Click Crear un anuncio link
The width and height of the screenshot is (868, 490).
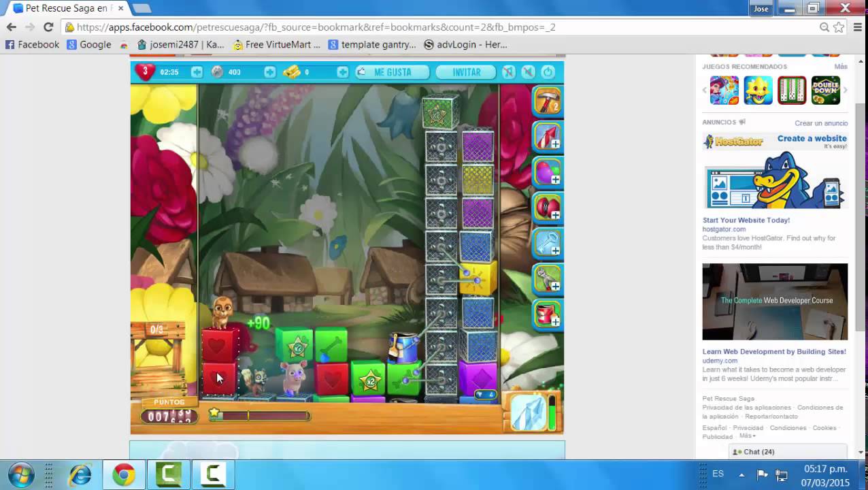pyautogui.click(x=821, y=123)
